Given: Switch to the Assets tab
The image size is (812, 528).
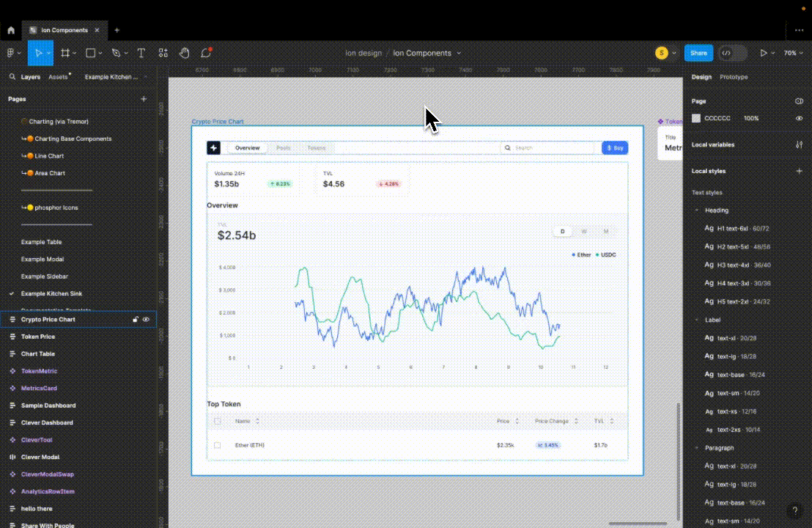Looking at the screenshot, I should (58, 77).
